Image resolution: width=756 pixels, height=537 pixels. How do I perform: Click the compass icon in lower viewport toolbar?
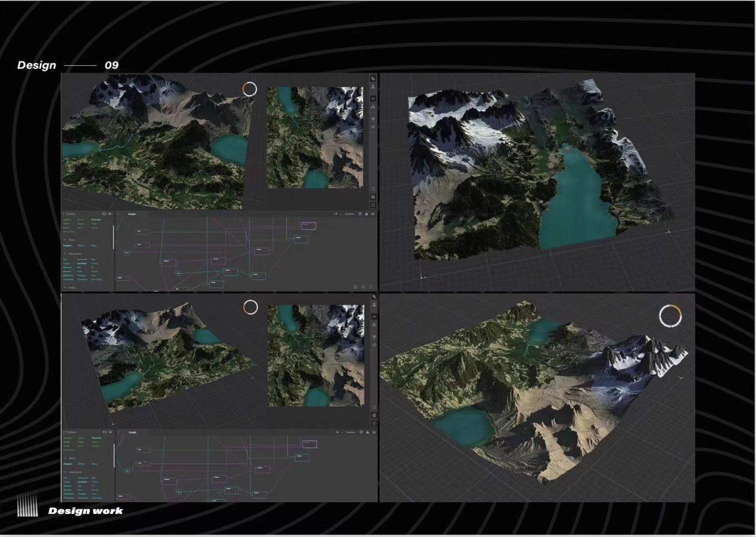[374, 415]
